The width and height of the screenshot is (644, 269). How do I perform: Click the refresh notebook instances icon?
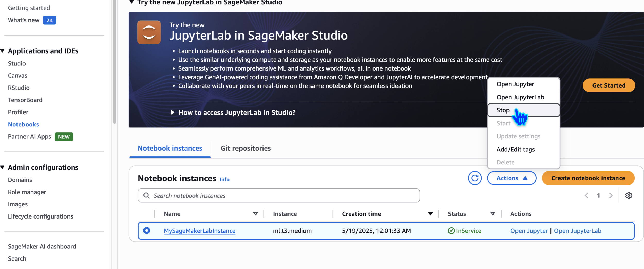point(475,178)
